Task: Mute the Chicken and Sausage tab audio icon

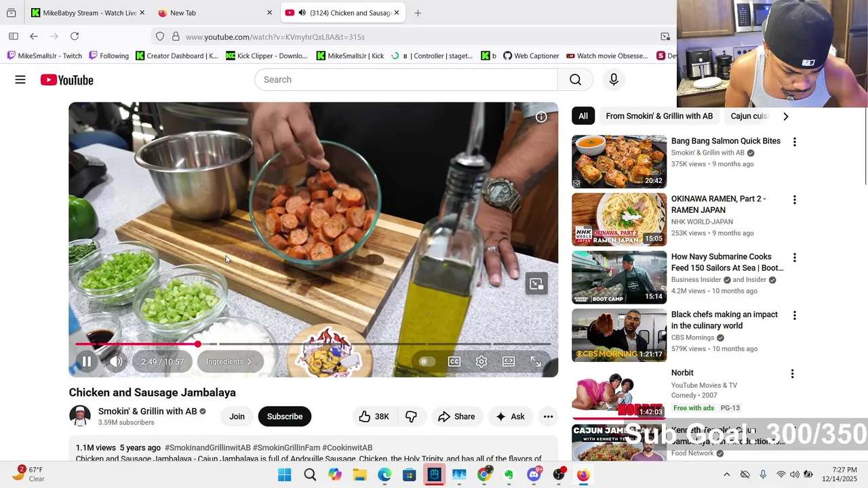Action: click(302, 13)
